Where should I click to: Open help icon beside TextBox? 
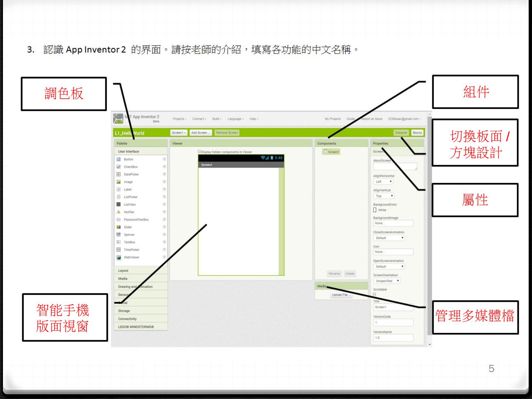164,242
